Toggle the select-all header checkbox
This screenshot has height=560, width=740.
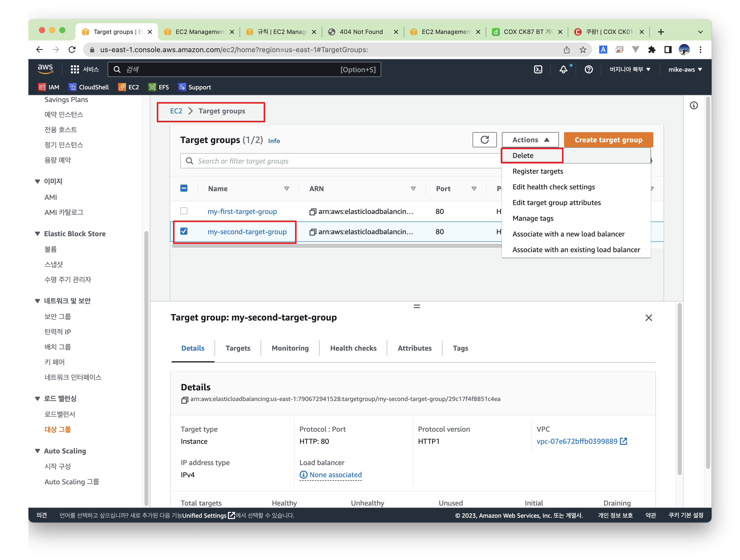click(x=184, y=188)
